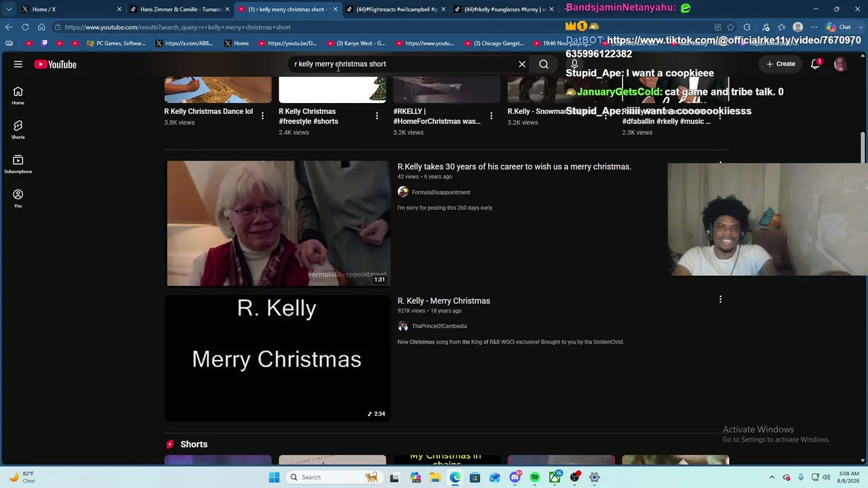This screenshot has height=488, width=868.
Task: Focus the browser address bar URL
Action: tap(178, 27)
